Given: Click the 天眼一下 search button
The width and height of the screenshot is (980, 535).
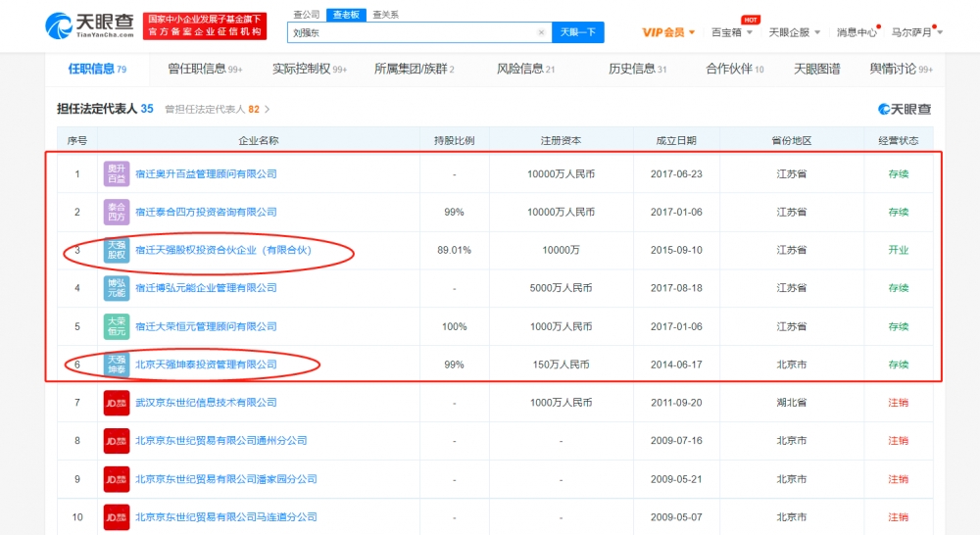Looking at the screenshot, I should [x=577, y=32].
